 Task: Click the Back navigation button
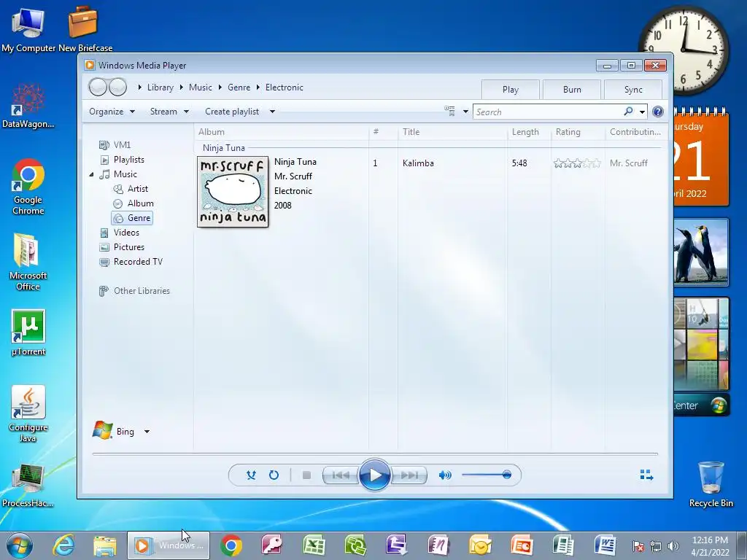(98, 87)
